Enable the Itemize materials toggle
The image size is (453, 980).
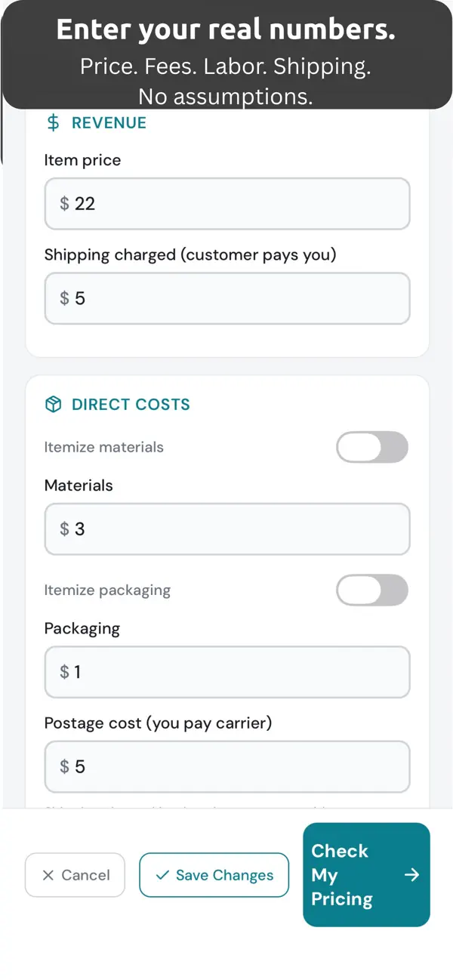pyautogui.click(x=371, y=448)
